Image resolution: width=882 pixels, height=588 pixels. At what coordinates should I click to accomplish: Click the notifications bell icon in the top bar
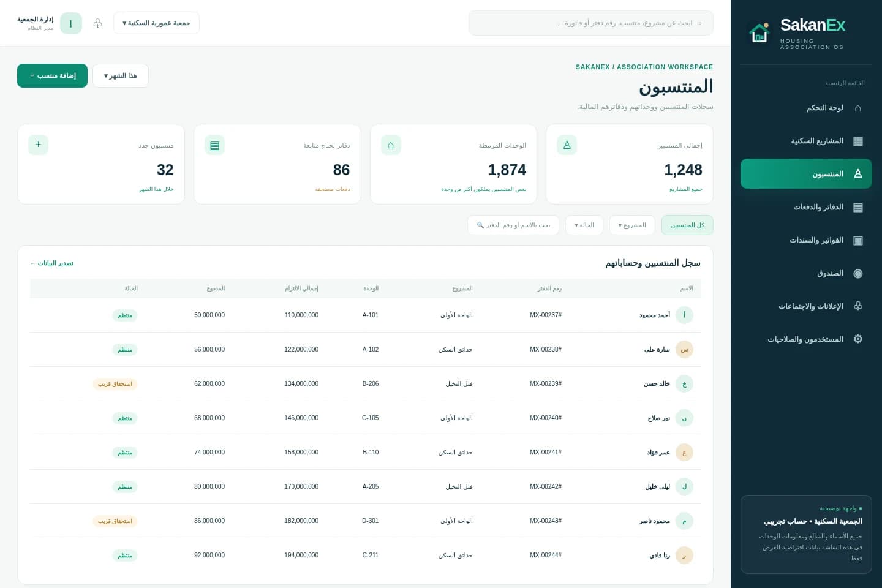[97, 23]
